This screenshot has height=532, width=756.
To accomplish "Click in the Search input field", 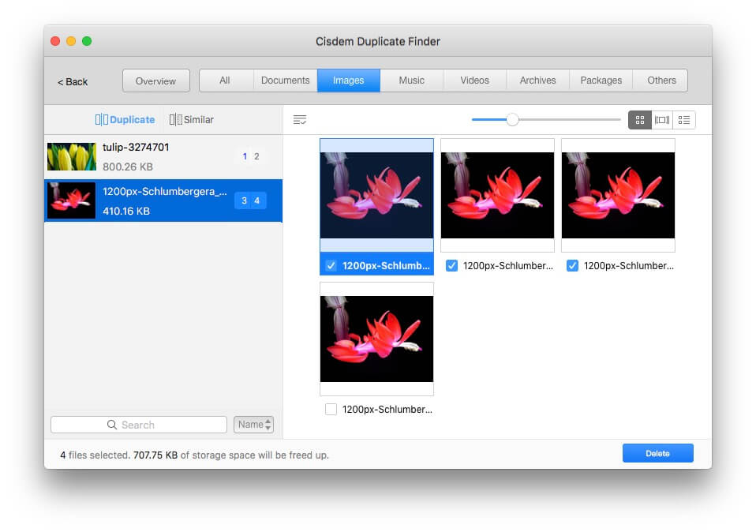I will [139, 425].
